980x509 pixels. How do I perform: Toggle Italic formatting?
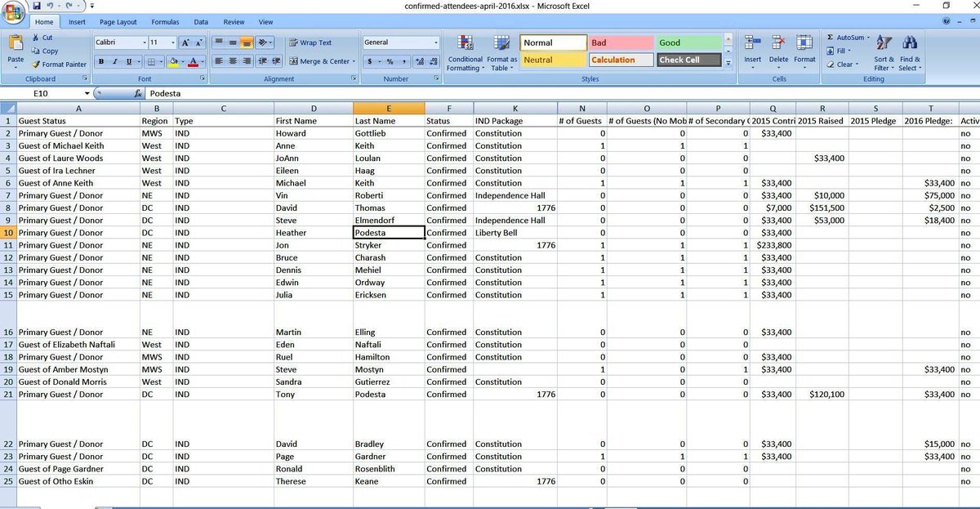[x=114, y=62]
